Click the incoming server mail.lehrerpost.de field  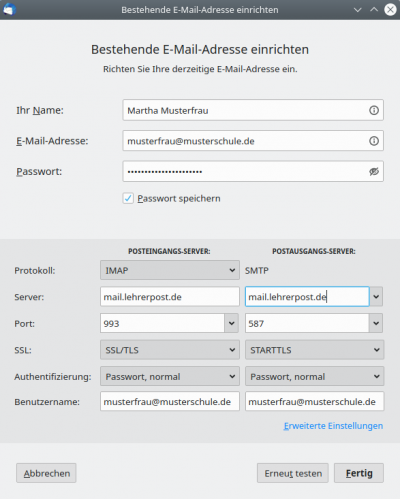coord(170,296)
